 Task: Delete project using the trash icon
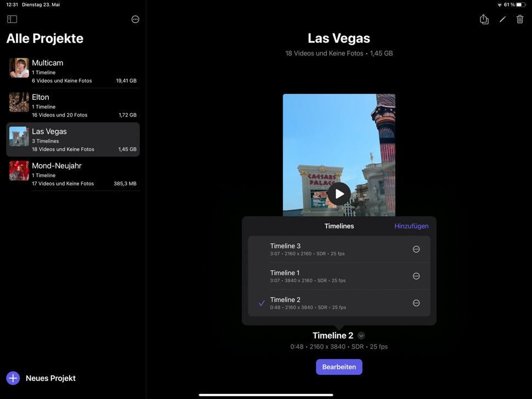[x=520, y=19]
